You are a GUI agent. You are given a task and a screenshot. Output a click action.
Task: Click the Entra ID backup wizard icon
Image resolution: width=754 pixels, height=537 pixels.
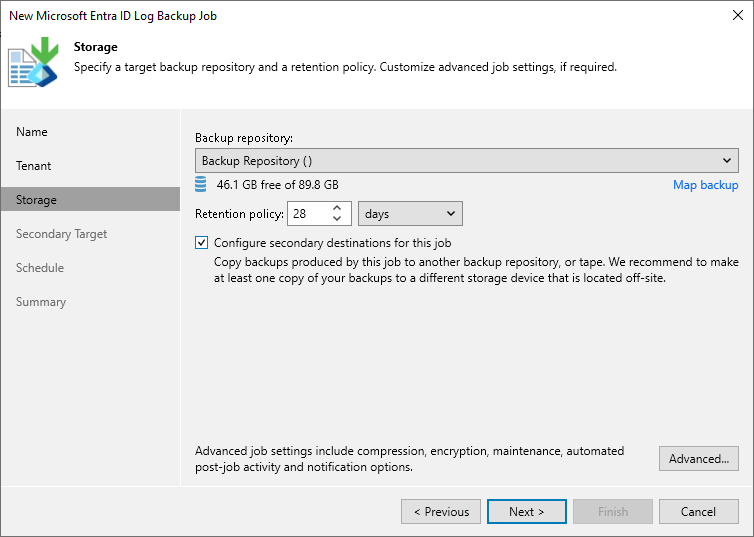pyautogui.click(x=33, y=62)
